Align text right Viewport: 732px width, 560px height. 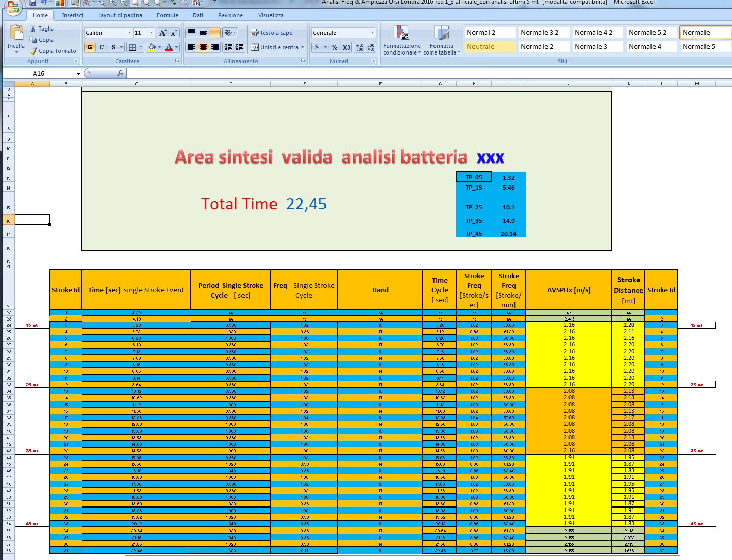click(215, 47)
